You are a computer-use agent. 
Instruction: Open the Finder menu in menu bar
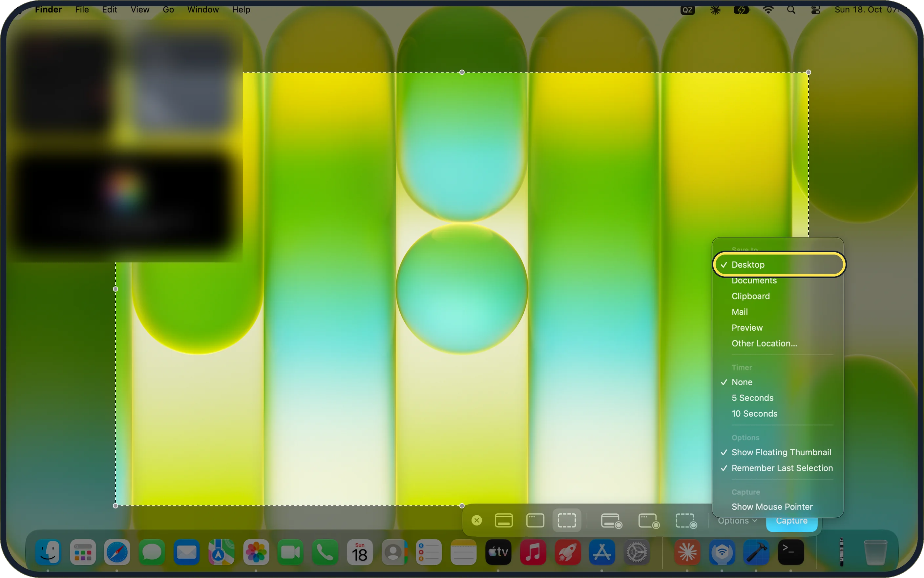[48, 10]
